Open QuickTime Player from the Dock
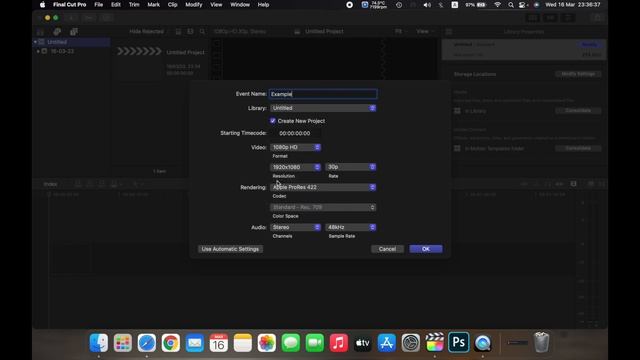640x360 pixels. coord(482,342)
